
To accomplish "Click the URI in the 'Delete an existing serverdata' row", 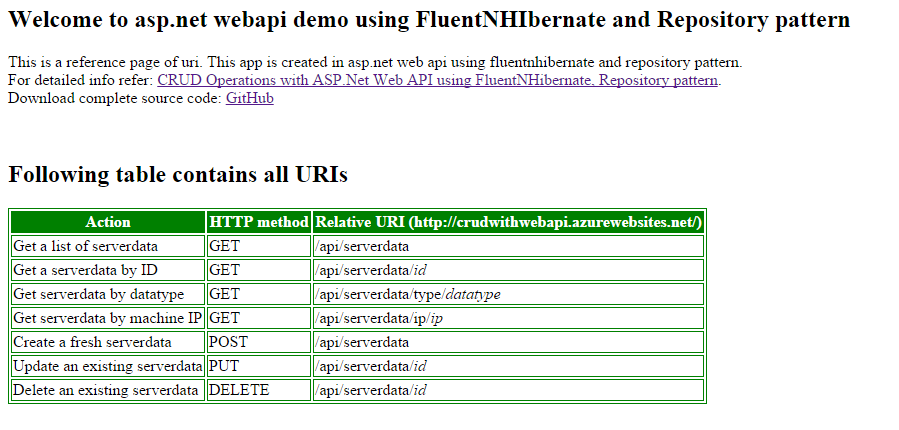I will 509,390.
